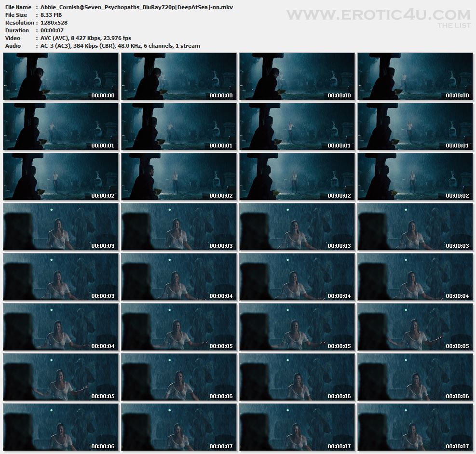The width and height of the screenshot is (476, 454).
Task: Open the first thumbnail stamped 00:00:03
Action: point(61,227)
